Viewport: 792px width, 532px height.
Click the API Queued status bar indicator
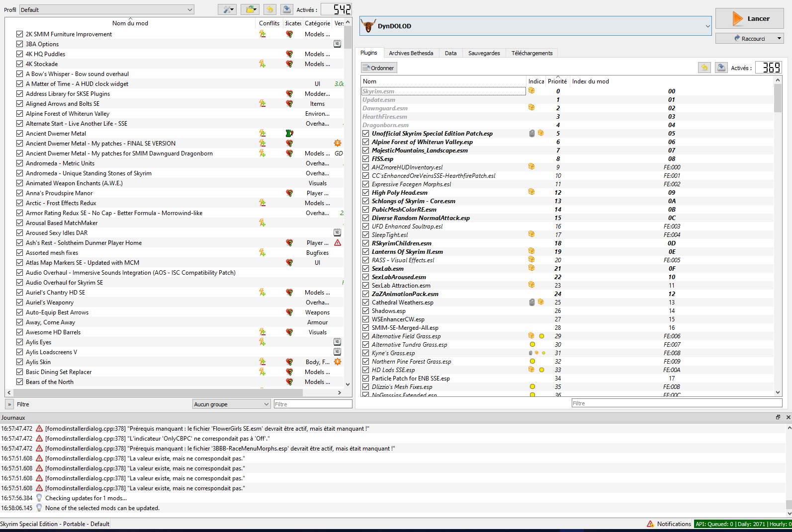coord(743,524)
